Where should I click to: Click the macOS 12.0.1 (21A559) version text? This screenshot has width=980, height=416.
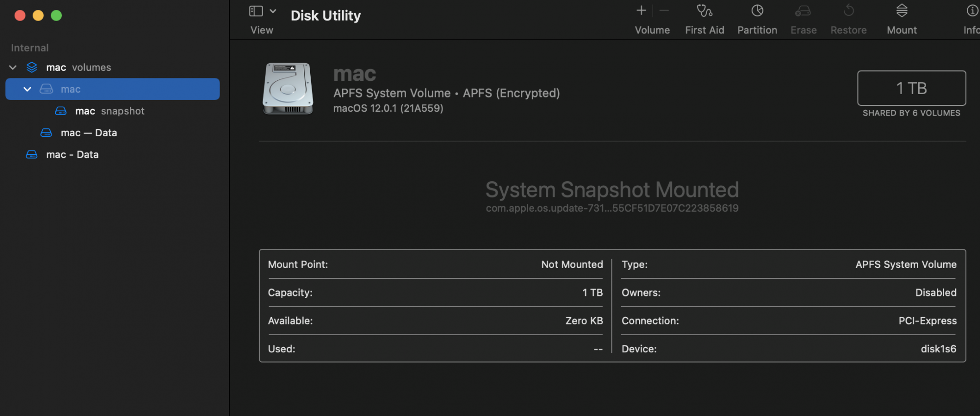pyautogui.click(x=388, y=108)
